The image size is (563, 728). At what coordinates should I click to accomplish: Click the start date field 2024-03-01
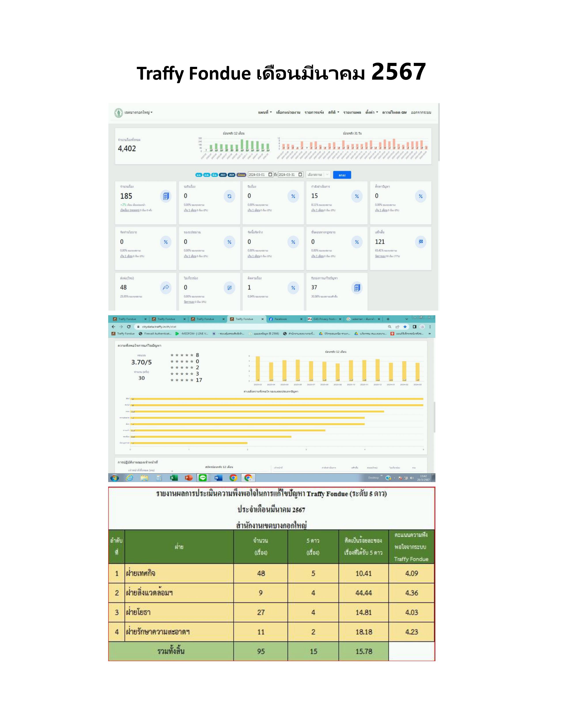pos(260,175)
